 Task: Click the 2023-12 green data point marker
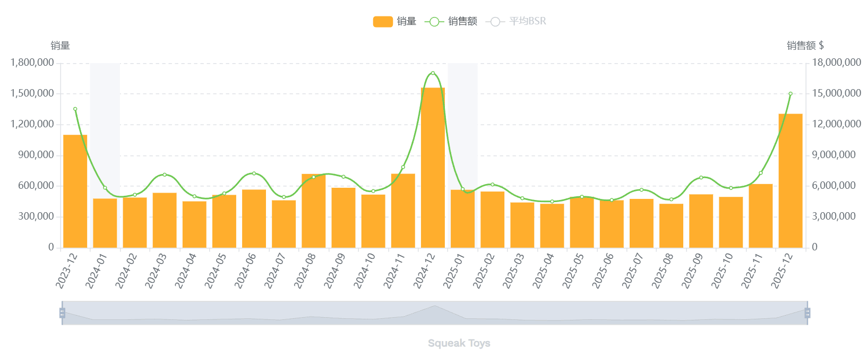tap(75, 109)
